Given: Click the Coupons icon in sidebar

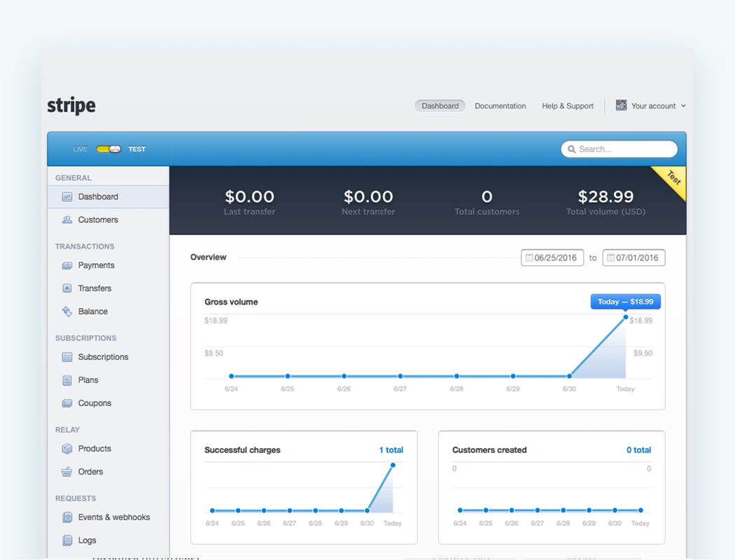Looking at the screenshot, I should pyautogui.click(x=67, y=403).
